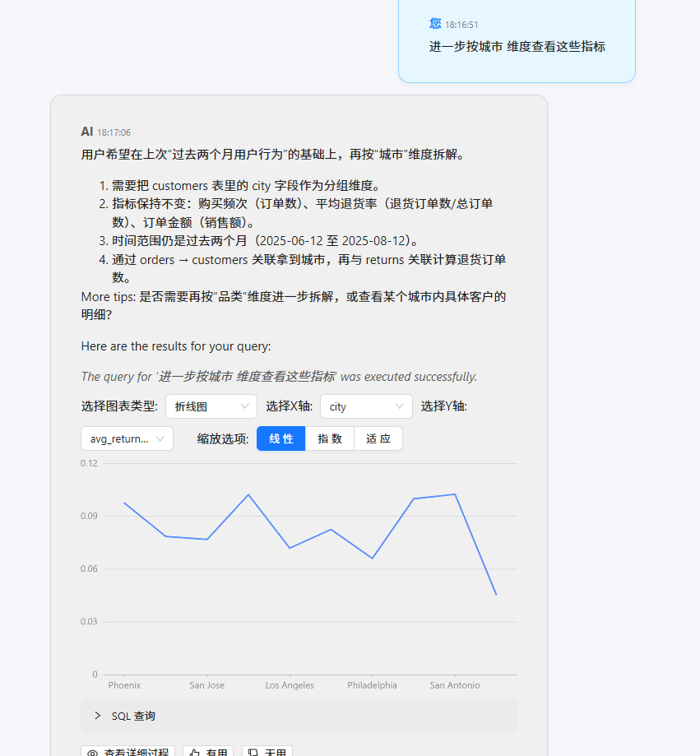Click the eye icon on 查看详细过程
This screenshot has width=700, height=756.
pos(93,752)
